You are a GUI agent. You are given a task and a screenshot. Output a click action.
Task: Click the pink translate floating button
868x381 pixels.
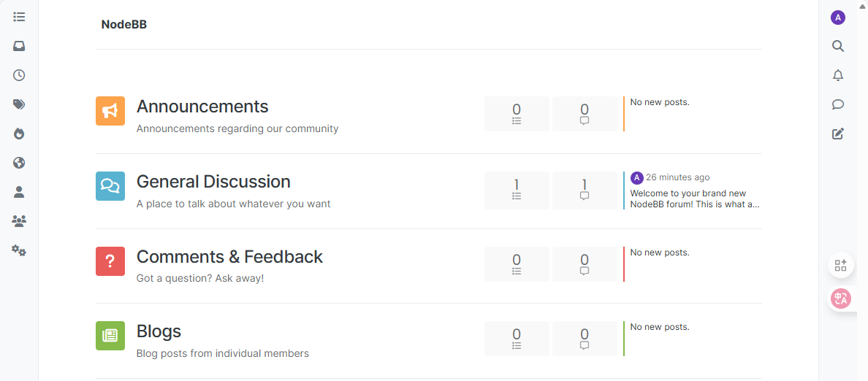click(x=841, y=298)
